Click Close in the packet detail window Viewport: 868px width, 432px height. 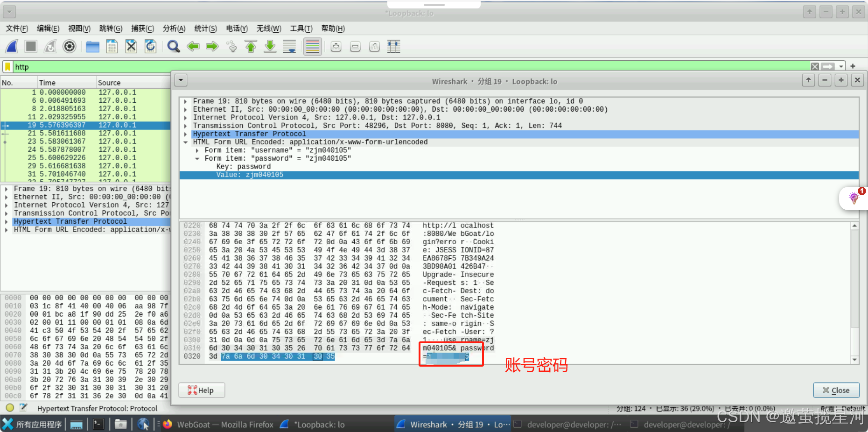point(836,390)
